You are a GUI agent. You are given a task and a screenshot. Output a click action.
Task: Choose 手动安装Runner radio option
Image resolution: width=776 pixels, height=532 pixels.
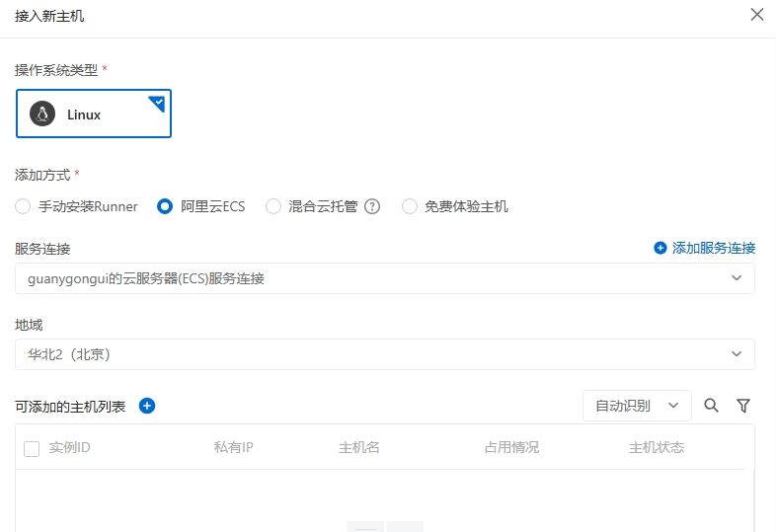pos(23,206)
